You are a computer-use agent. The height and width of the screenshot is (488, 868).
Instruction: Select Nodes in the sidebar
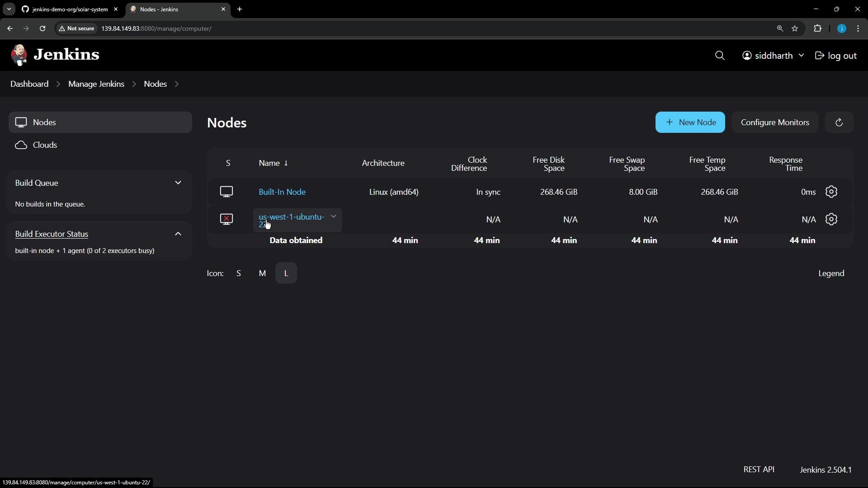[x=100, y=122]
